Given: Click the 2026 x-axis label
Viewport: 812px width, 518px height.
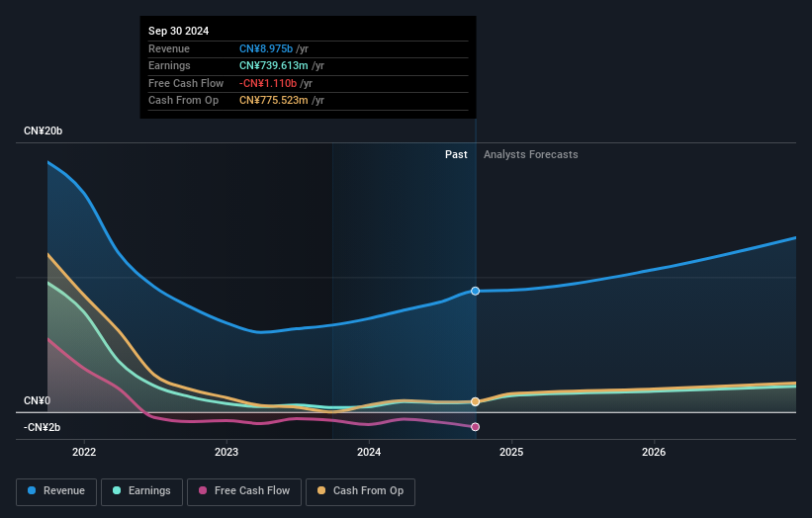Looking at the screenshot, I should (654, 453).
